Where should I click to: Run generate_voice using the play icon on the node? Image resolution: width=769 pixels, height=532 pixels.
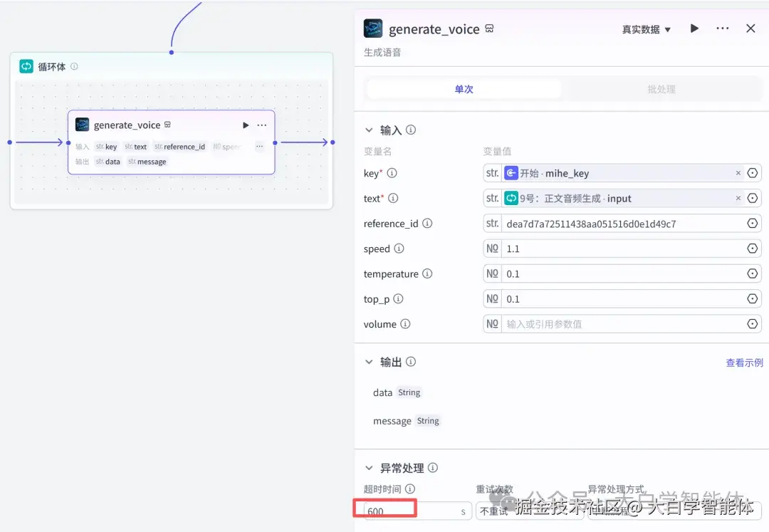(246, 125)
